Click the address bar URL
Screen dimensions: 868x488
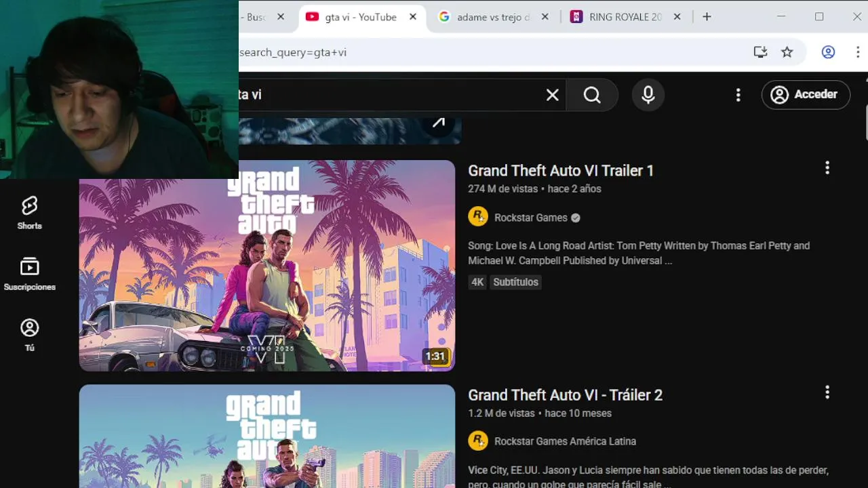pos(293,52)
